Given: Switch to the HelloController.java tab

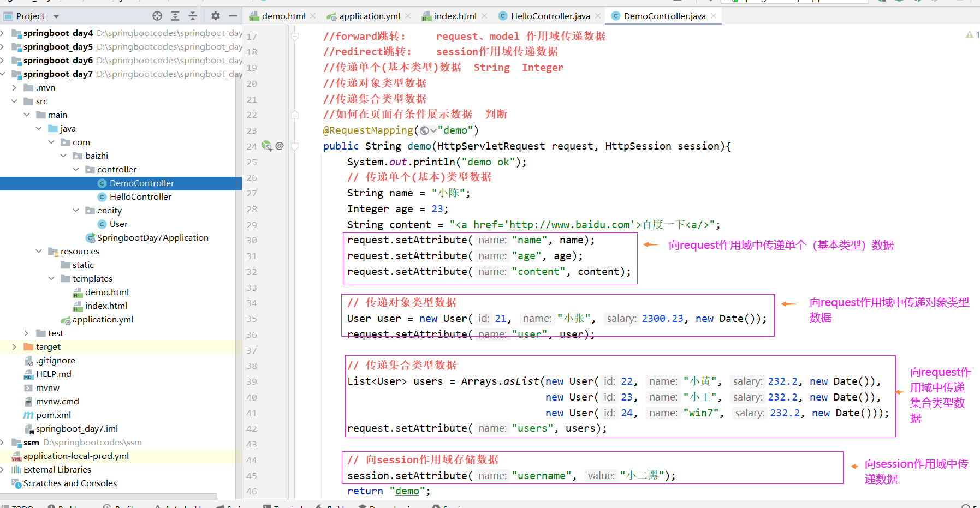Looking at the screenshot, I should [550, 16].
